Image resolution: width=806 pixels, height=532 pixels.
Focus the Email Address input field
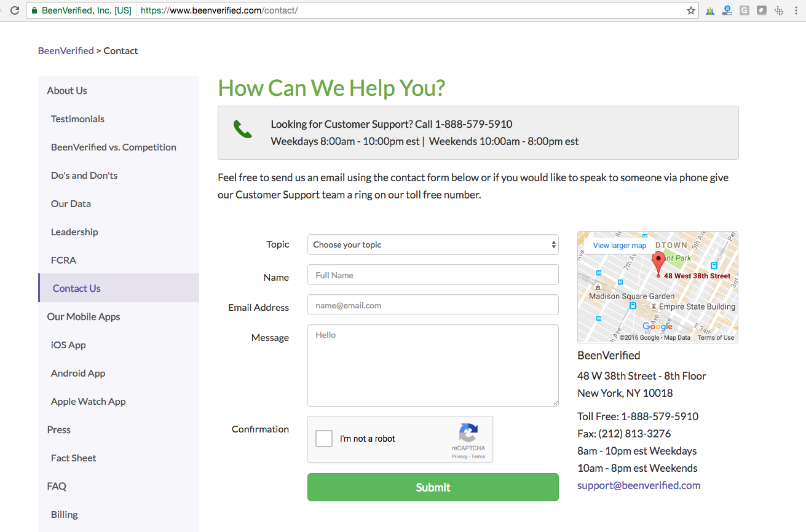click(x=433, y=305)
